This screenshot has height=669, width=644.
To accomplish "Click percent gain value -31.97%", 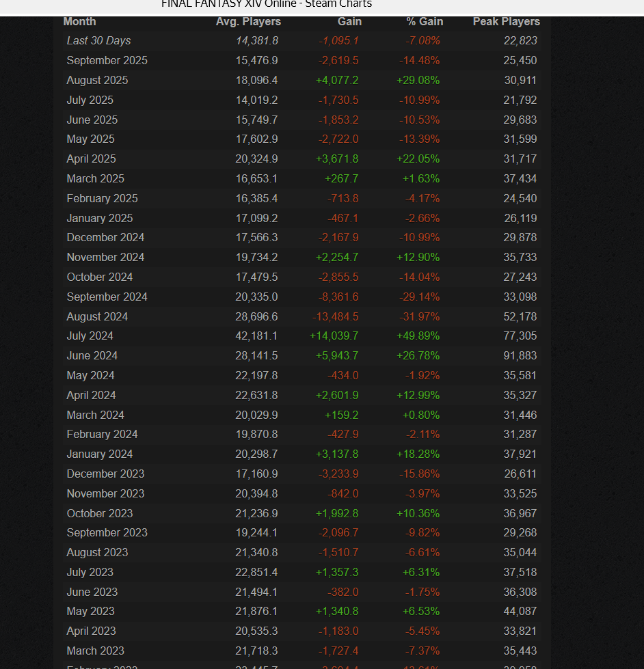I will [x=420, y=316].
